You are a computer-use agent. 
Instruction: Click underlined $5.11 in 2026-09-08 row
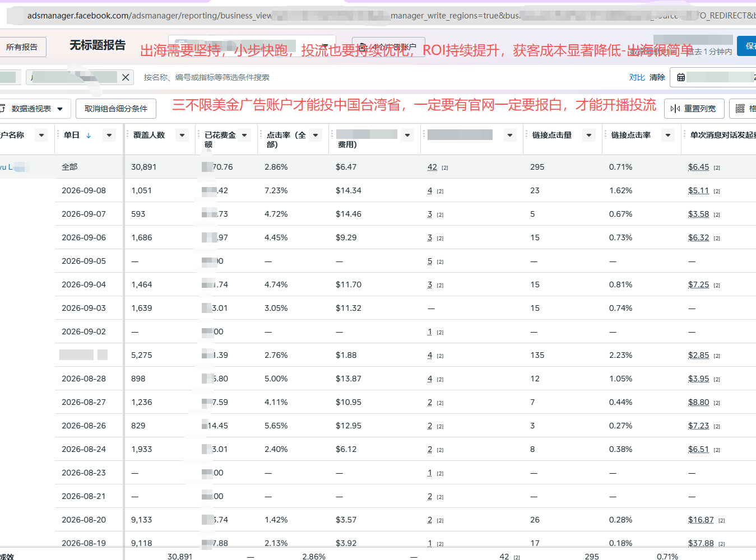click(x=698, y=190)
